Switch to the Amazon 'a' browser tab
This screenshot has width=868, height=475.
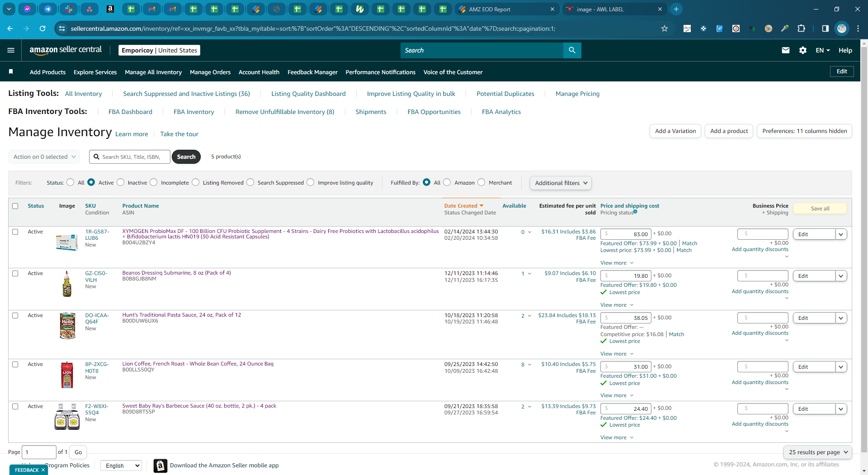pyautogui.click(x=110, y=9)
